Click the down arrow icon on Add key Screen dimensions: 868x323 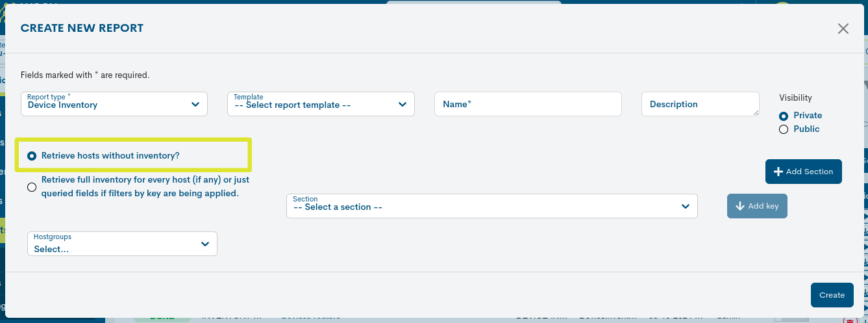(740, 206)
